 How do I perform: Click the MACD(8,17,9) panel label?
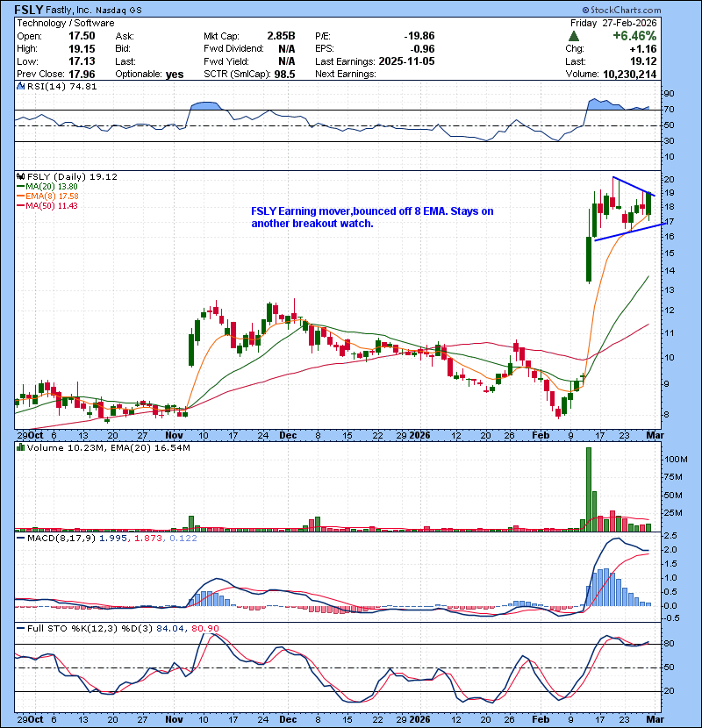pyautogui.click(x=62, y=539)
